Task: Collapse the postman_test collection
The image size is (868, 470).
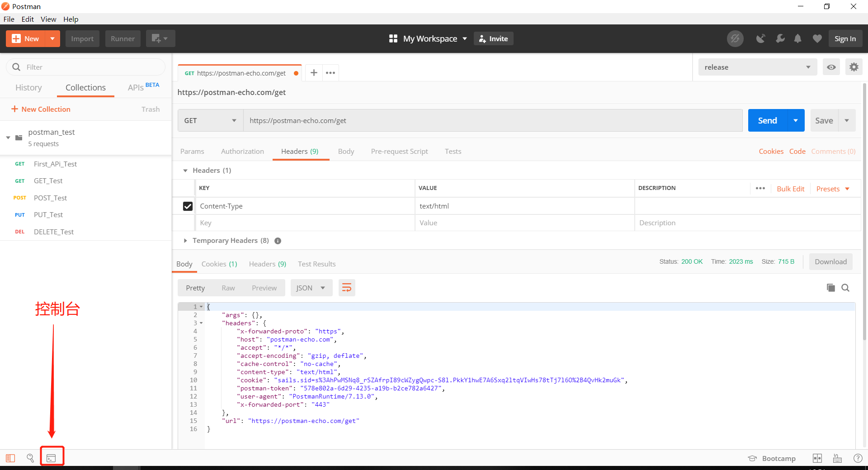Action: coord(8,138)
